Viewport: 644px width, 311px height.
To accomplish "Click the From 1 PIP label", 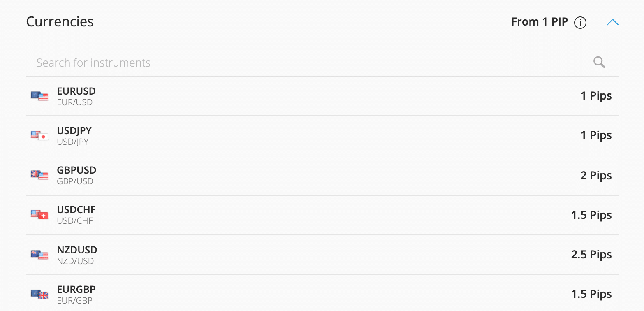I will pyautogui.click(x=539, y=22).
